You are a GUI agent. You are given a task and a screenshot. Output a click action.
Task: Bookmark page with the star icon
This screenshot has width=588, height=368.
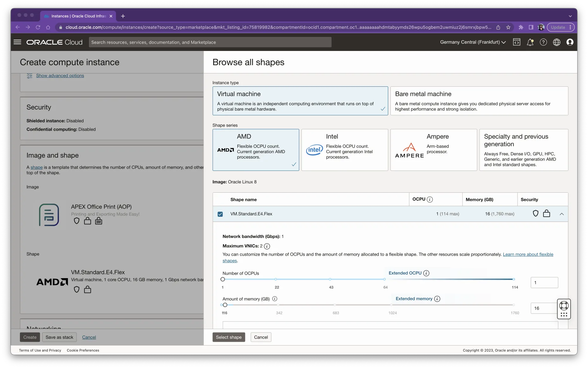pyautogui.click(x=508, y=27)
